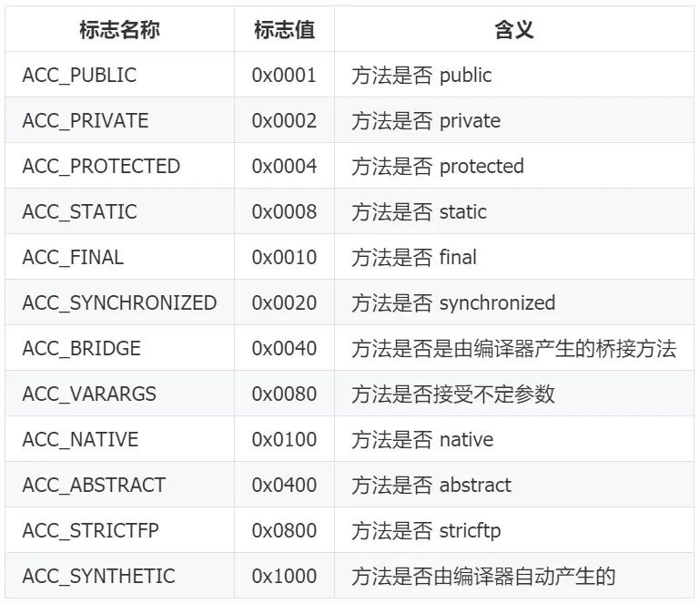
Task: Click the 0x0040 flag value
Action: pos(284,348)
